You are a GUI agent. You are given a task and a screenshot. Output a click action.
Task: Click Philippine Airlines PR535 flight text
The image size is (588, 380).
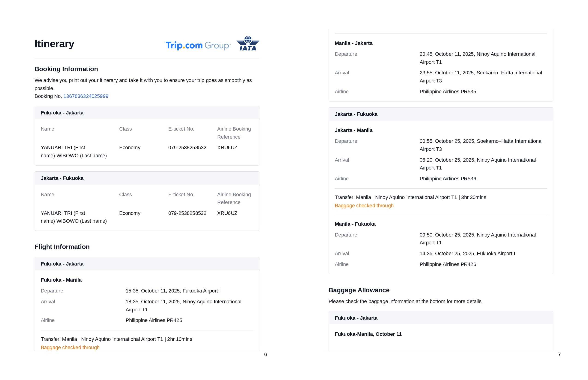coord(447,92)
